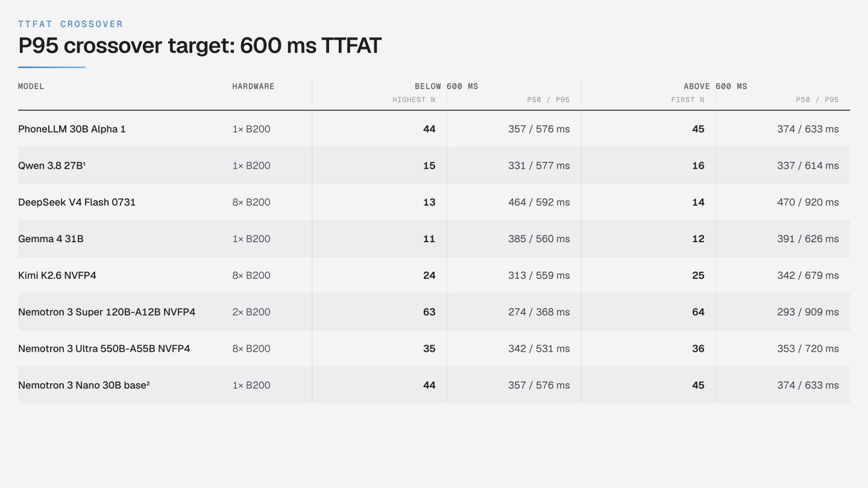Select the Gemma 4 31B row label

click(x=51, y=239)
